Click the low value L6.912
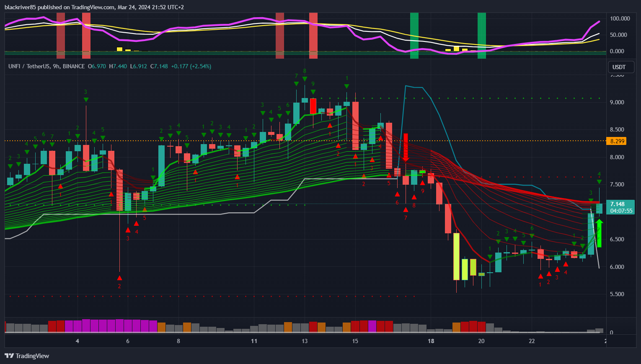 138,66
